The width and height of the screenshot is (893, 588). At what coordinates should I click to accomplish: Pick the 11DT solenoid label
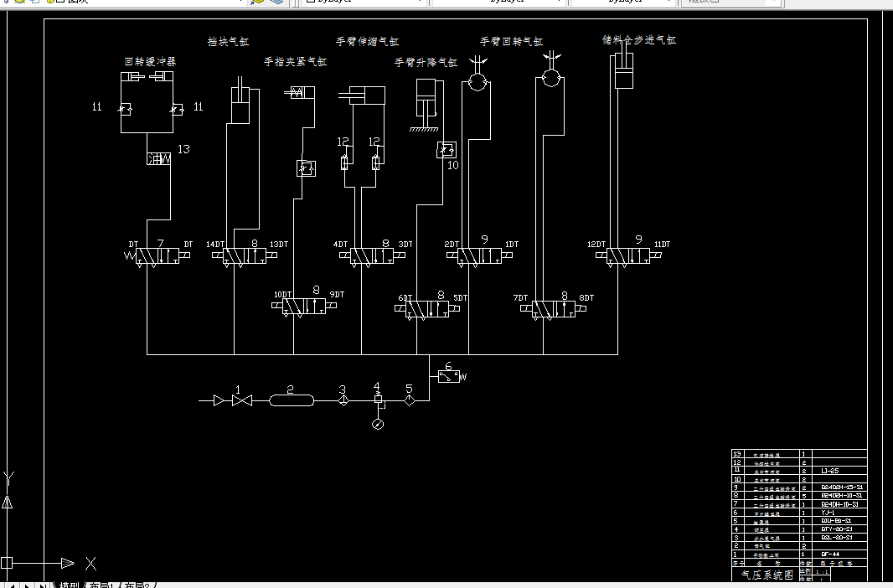pos(663,245)
